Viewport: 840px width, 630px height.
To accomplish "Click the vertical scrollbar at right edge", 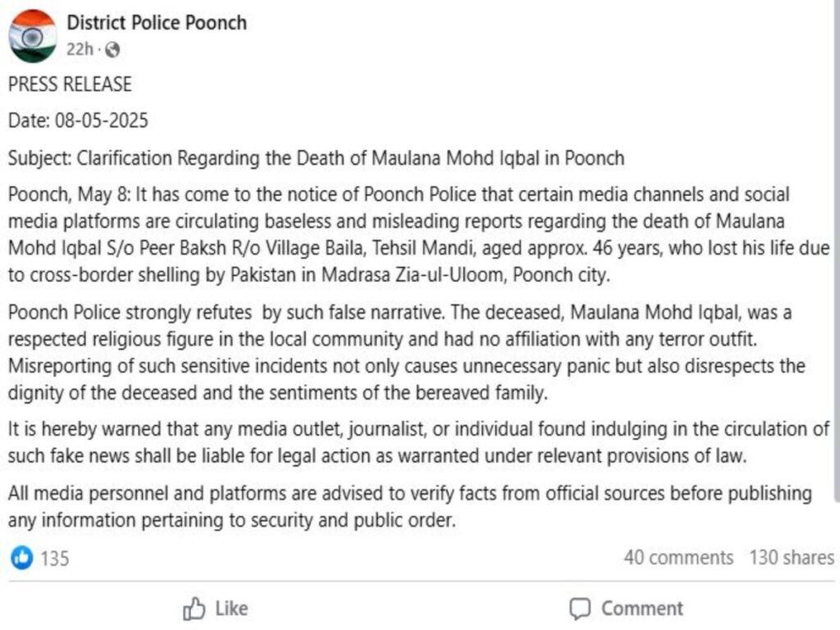I will point(836,252).
